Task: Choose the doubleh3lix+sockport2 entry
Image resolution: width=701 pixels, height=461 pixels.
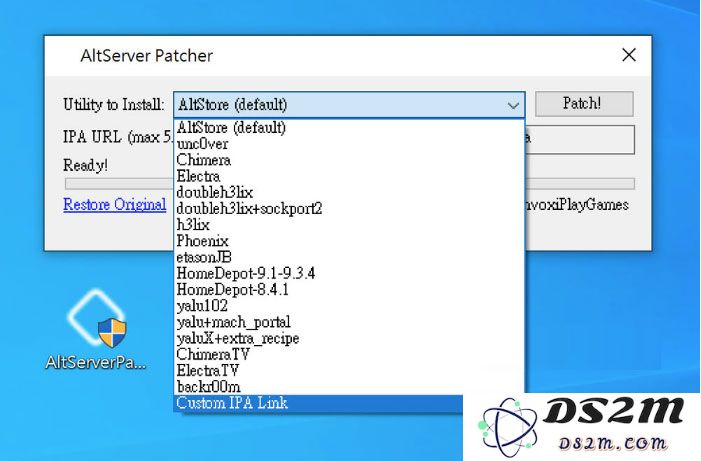Action: click(x=349, y=208)
